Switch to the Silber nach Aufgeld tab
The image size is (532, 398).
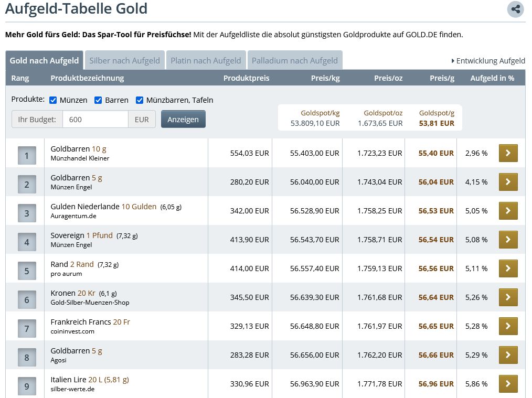click(x=124, y=60)
